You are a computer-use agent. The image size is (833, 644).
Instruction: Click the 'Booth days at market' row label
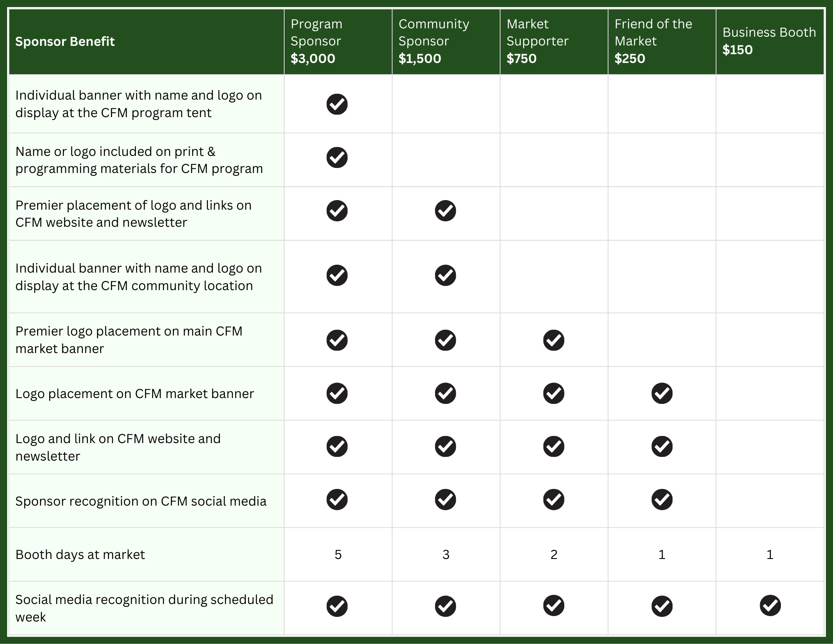coord(80,555)
